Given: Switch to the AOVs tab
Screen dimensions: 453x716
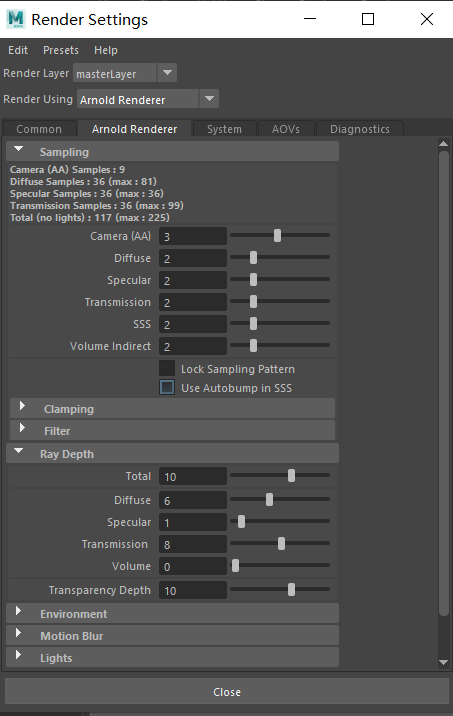Looking at the screenshot, I should click(286, 129).
